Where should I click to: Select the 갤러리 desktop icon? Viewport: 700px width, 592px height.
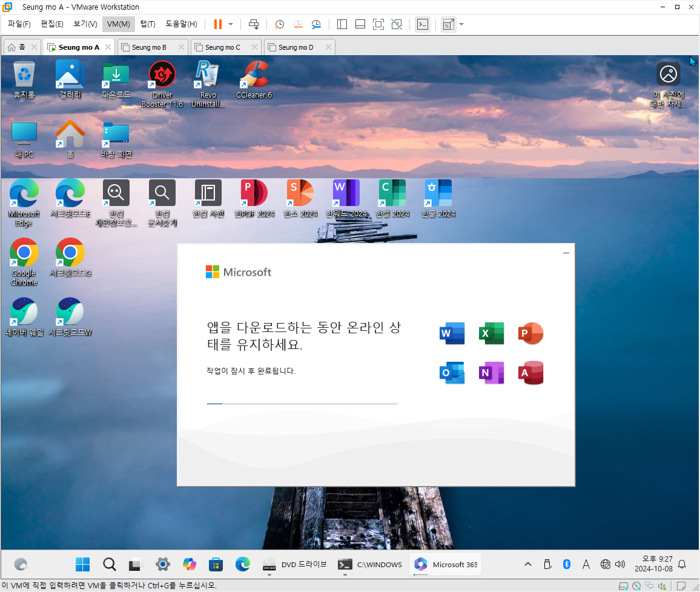pyautogui.click(x=70, y=80)
